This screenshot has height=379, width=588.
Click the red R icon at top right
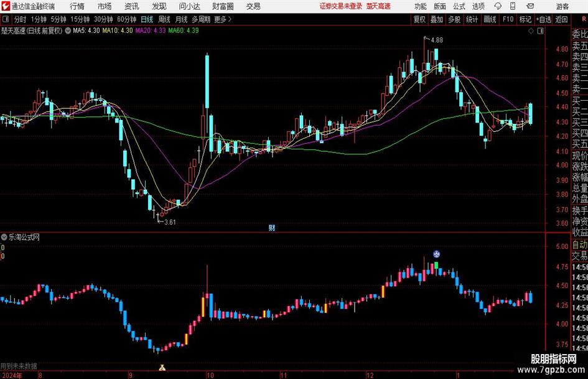[x=584, y=19]
